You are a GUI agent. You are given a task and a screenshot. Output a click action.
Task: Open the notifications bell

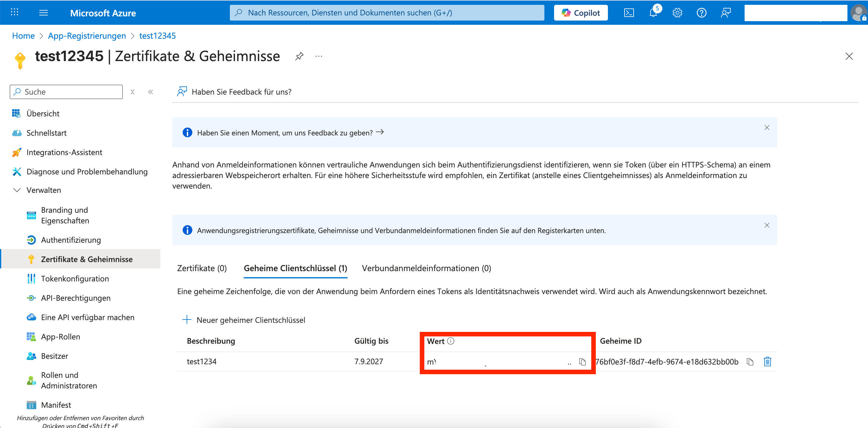tap(653, 13)
